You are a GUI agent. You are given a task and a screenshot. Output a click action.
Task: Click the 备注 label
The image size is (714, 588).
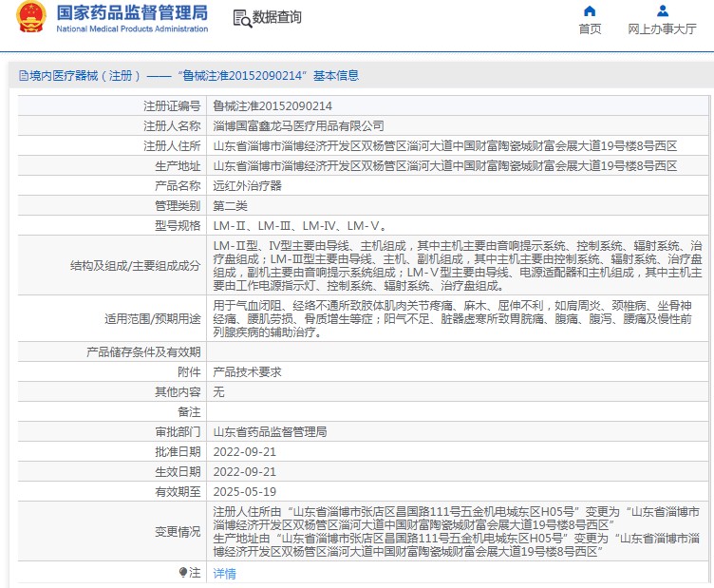point(189,412)
